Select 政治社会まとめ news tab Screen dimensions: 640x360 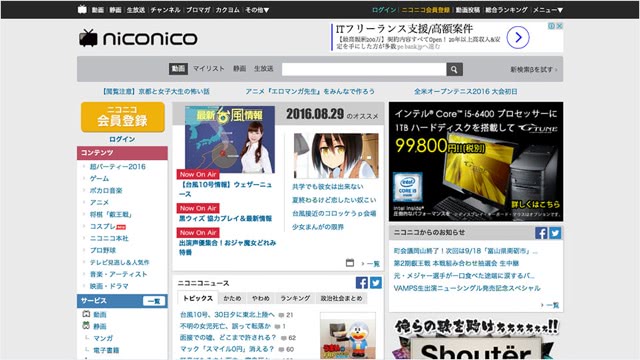tap(341, 298)
